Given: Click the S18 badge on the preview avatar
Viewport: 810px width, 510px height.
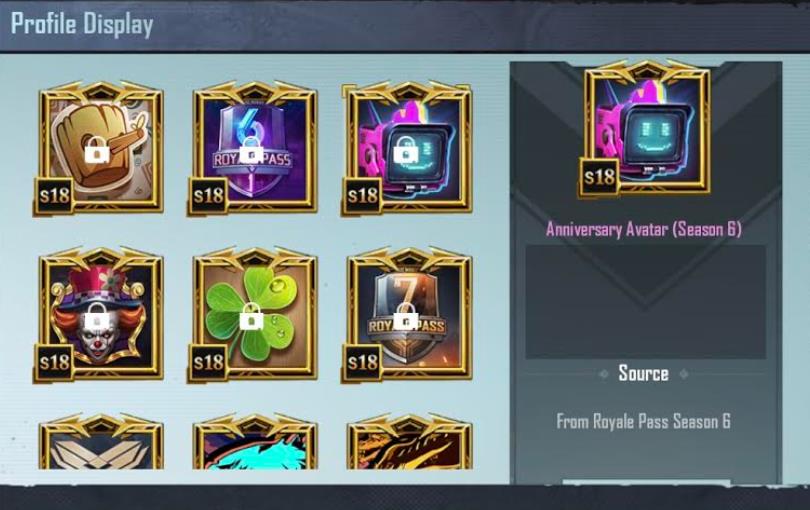Looking at the screenshot, I should pyautogui.click(x=599, y=177).
